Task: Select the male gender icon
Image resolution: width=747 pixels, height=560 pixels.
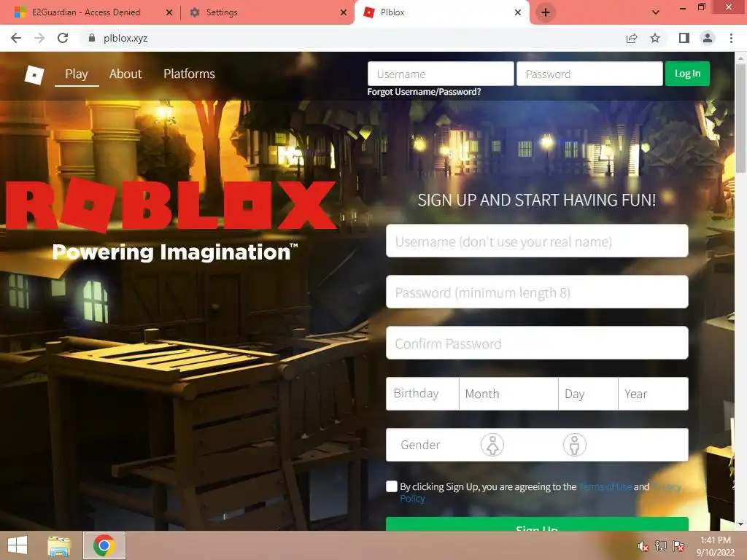Action: coord(575,446)
